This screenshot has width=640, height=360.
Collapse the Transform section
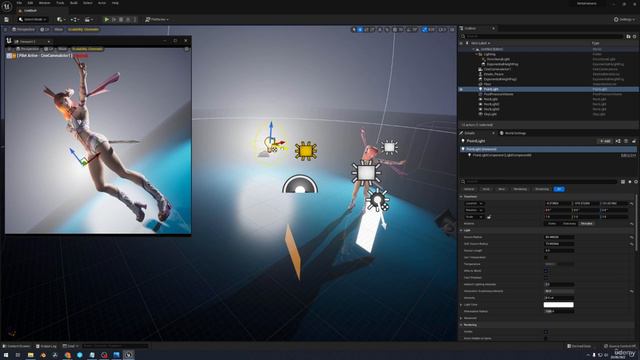[x=462, y=196]
